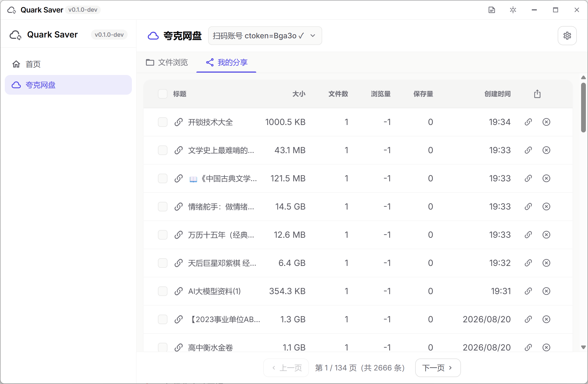
Task: Copy link for 情绪舵手 row
Action: click(x=528, y=207)
